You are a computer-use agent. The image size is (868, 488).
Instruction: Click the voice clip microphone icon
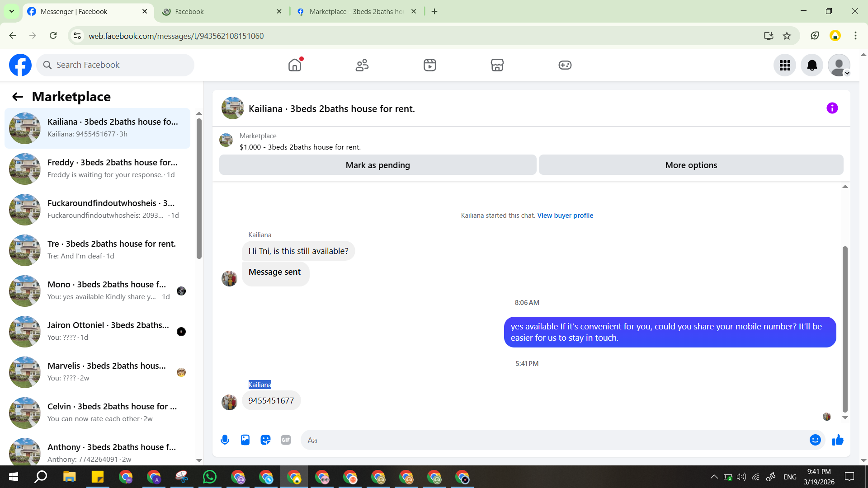pos(225,440)
